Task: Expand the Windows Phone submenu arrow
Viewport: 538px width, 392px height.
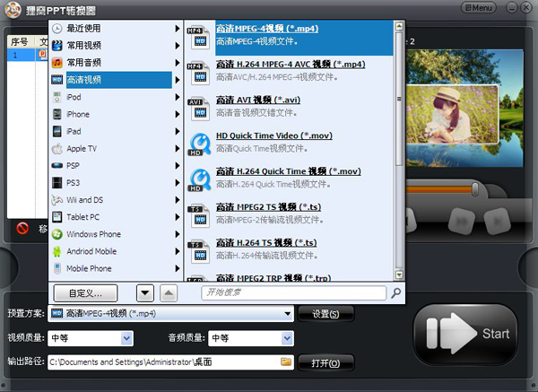Action: tap(177, 234)
